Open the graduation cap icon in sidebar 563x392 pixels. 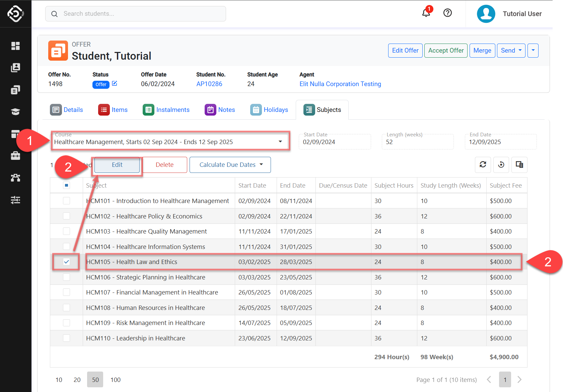pyautogui.click(x=15, y=112)
